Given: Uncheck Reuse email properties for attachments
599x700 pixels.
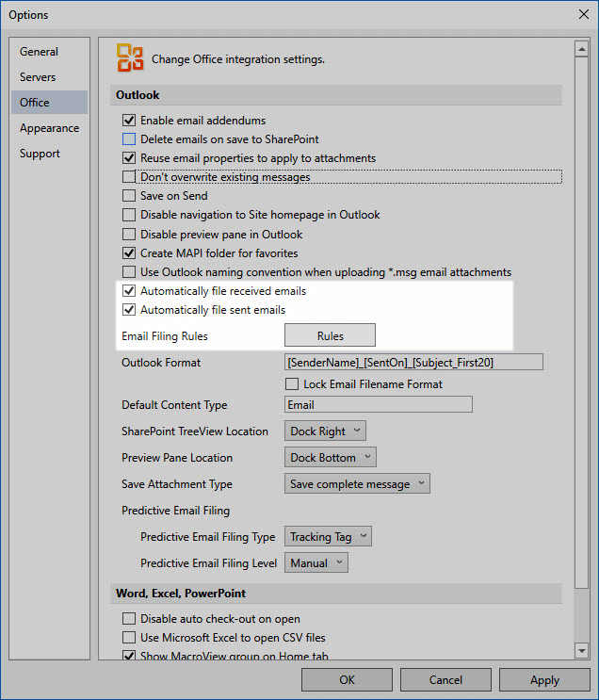Looking at the screenshot, I should tap(129, 158).
